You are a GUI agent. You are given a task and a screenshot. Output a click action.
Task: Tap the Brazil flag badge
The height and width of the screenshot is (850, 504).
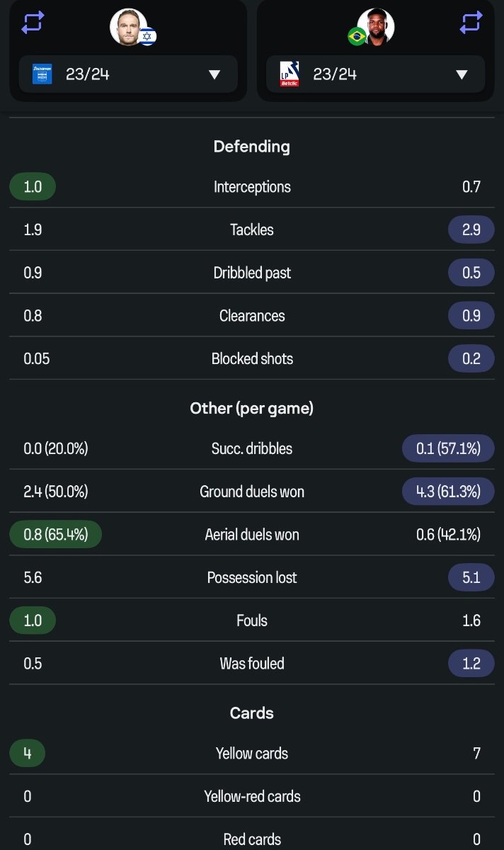(x=357, y=36)
